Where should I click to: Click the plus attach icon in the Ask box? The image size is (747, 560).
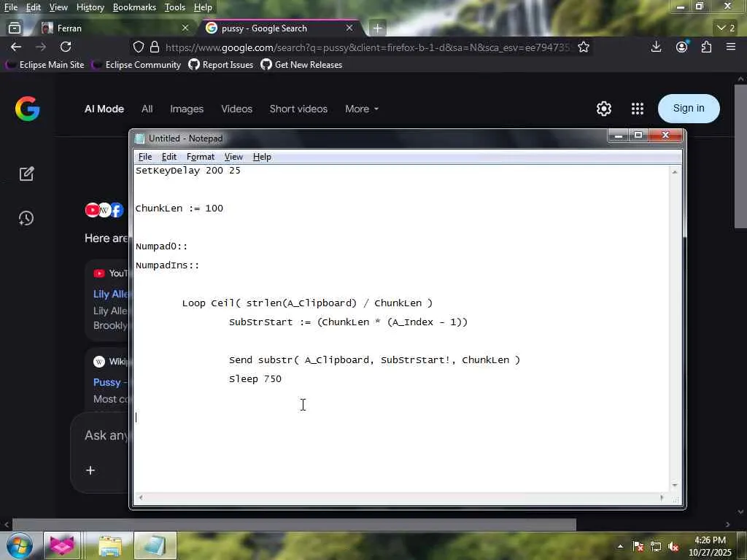90,470
